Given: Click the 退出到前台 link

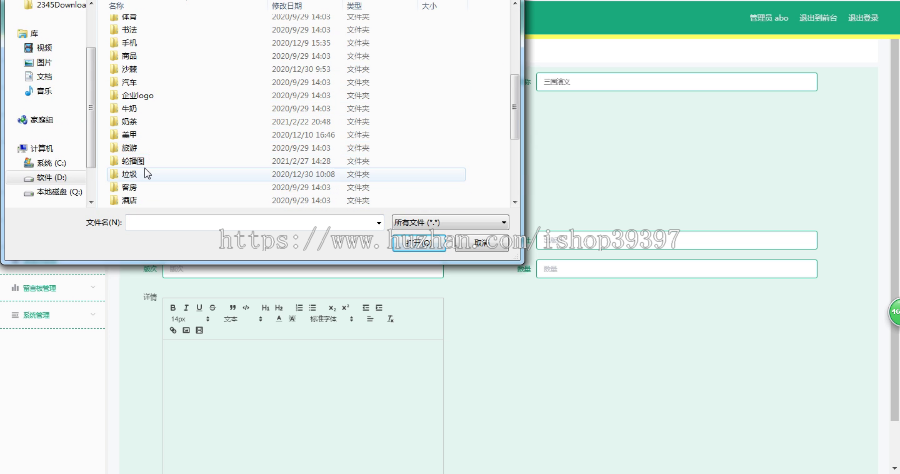Looking at the screenshot, I should click(818, 18).
